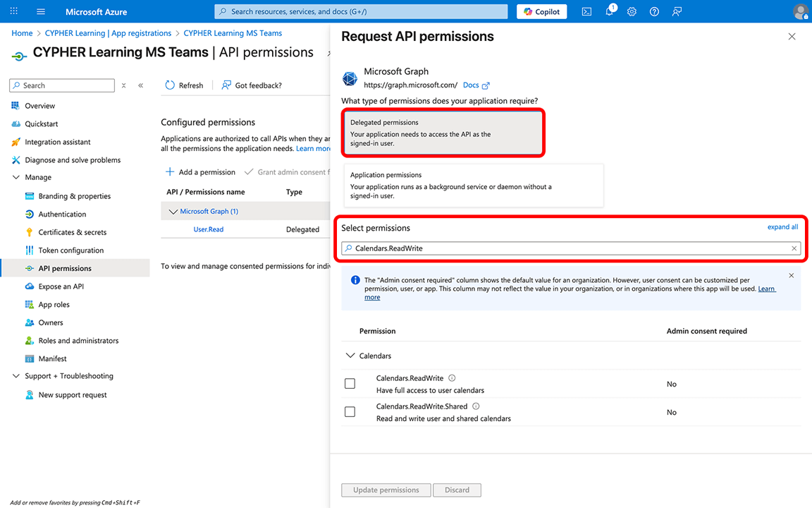The height and width of the screenshot is (508, 812).
Task: Focus the global resource search box
Action: [361, 11]
